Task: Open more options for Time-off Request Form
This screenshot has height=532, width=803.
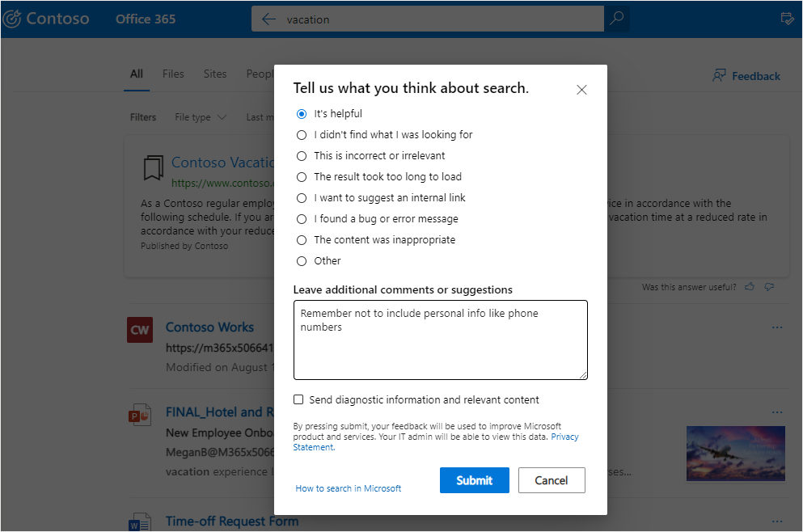Action: tap(777, 521)
